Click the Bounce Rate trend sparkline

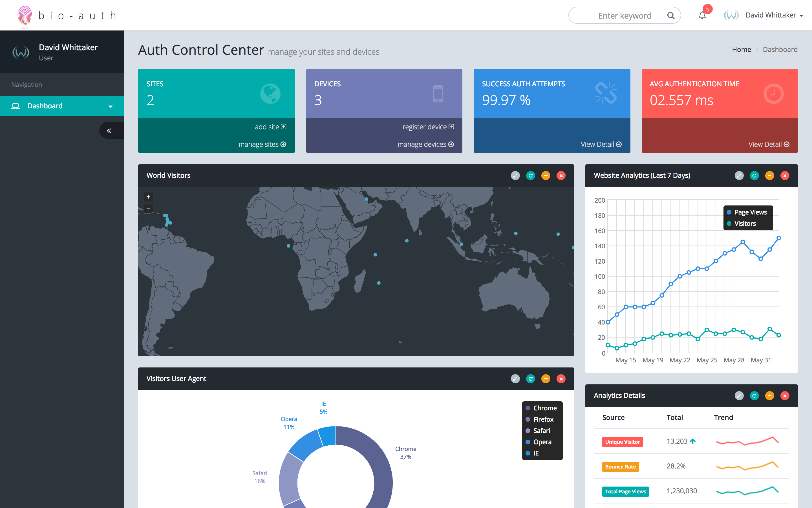[747, 466]
